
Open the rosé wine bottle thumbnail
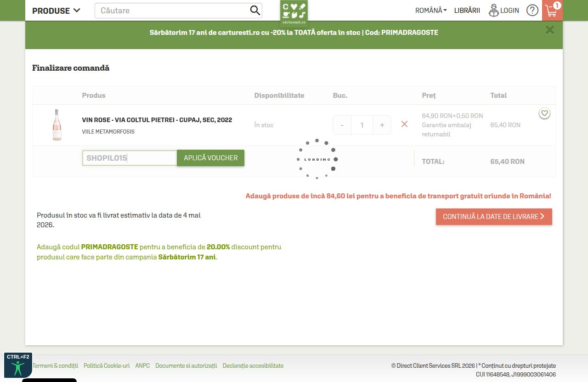click(57, 125)
